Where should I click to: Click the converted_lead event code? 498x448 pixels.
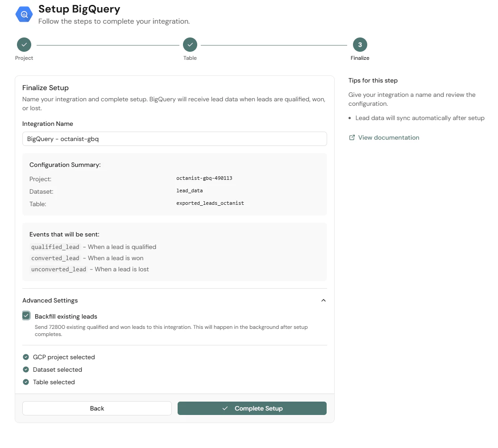[x=55, y=258]
